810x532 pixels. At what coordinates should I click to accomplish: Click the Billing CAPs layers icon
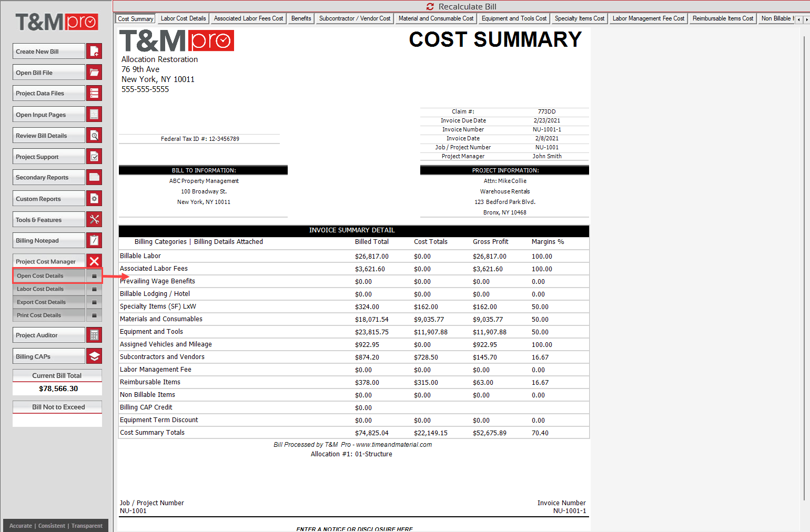pos(94,356)
